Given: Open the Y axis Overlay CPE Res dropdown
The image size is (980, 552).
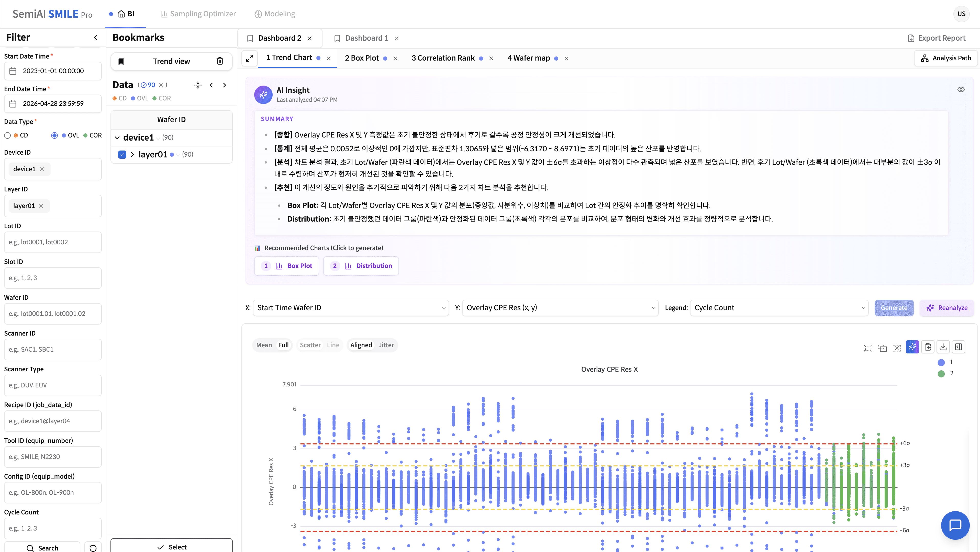Looking at the screenshot, I should point(560,308).
